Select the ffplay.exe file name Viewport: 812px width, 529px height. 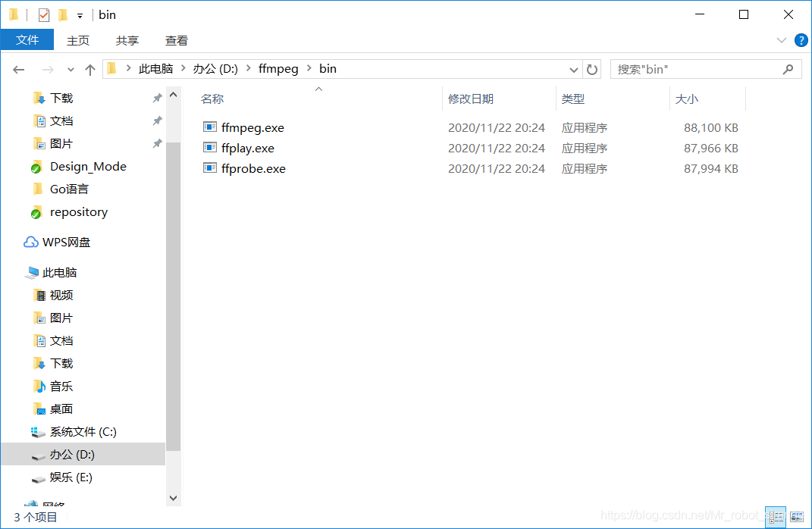pyautogui.click(x=247, y=149)
